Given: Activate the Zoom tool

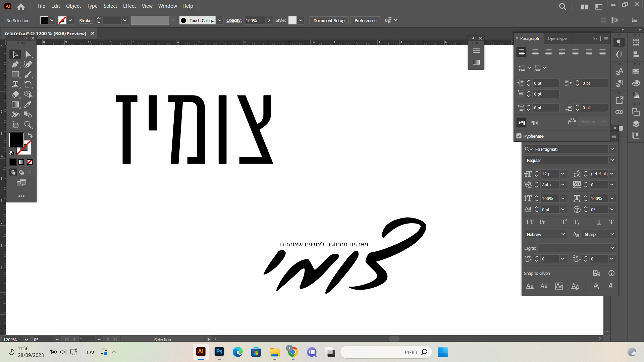Looking at the screenshot, I should 29,125.
